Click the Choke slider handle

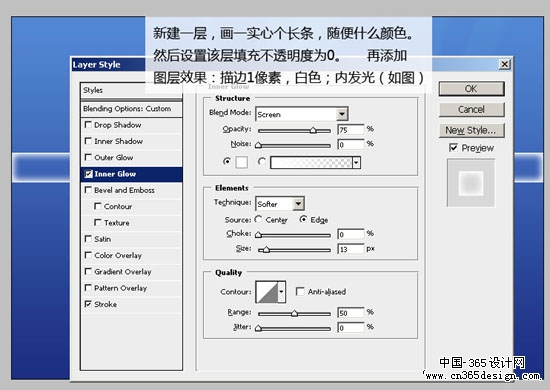[259, 235]
